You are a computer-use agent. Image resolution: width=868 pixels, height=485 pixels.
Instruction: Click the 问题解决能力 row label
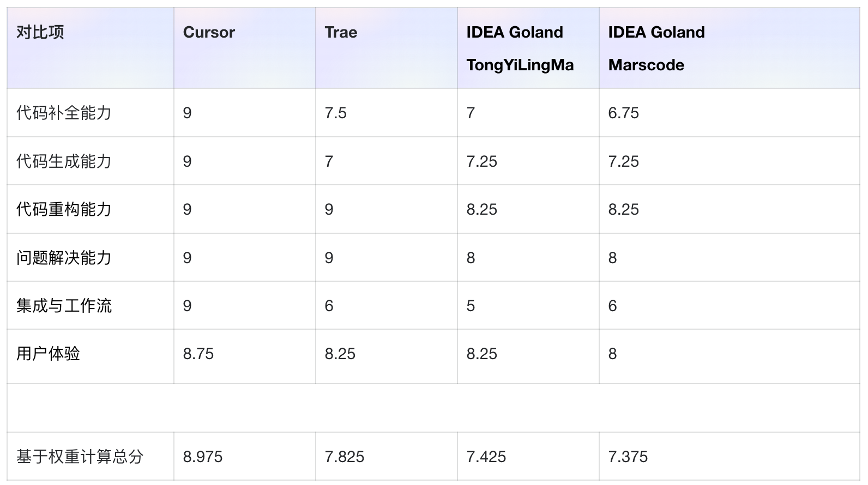(x=64, y=258)
